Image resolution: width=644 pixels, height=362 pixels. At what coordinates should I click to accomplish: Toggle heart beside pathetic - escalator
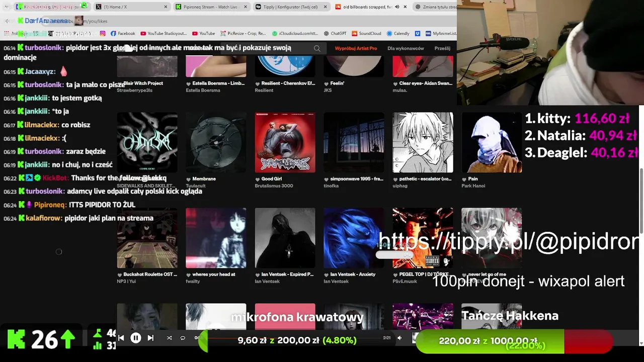(x=395, y=179)
